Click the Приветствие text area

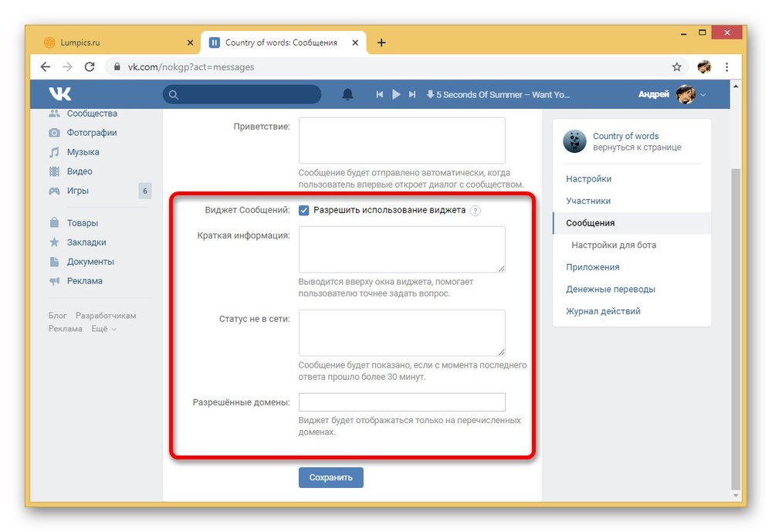coord(401,140)
